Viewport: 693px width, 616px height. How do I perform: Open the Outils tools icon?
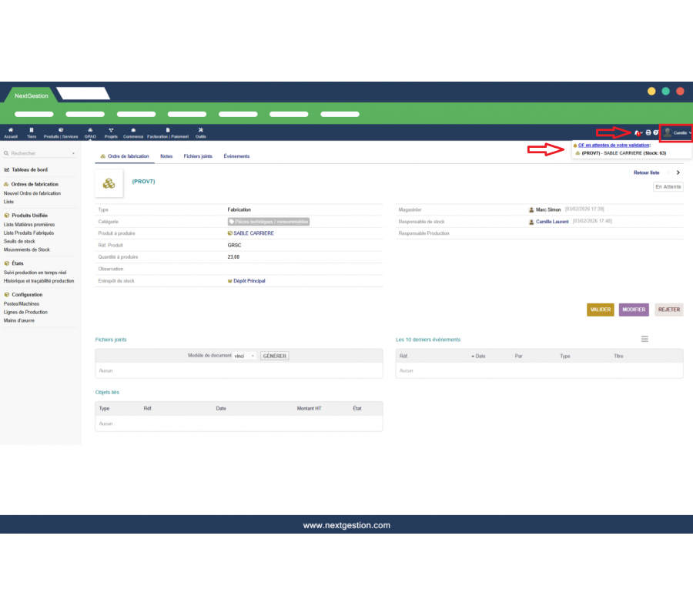pos(200,132)
